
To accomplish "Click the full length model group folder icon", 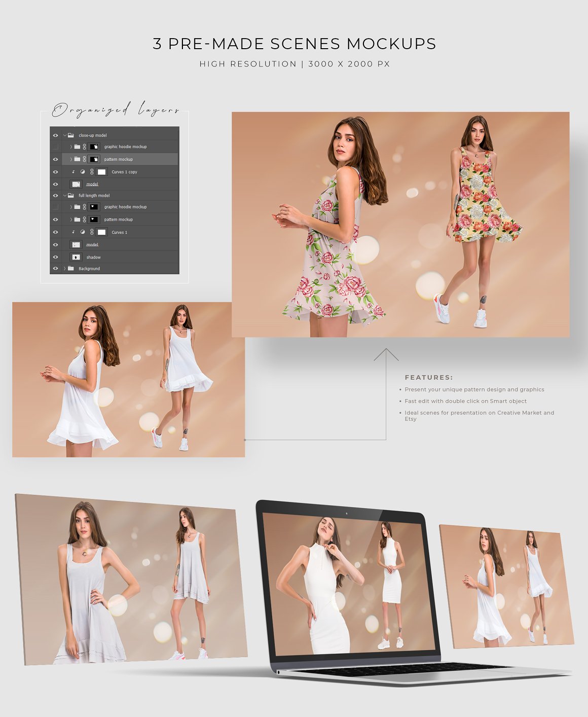I will (x=71, y=196).
